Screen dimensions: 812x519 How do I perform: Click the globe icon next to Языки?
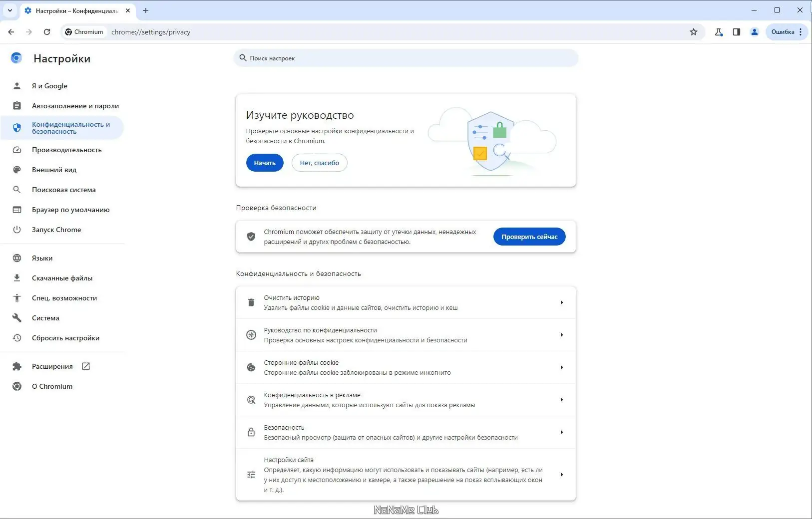(x=16, y=258)
